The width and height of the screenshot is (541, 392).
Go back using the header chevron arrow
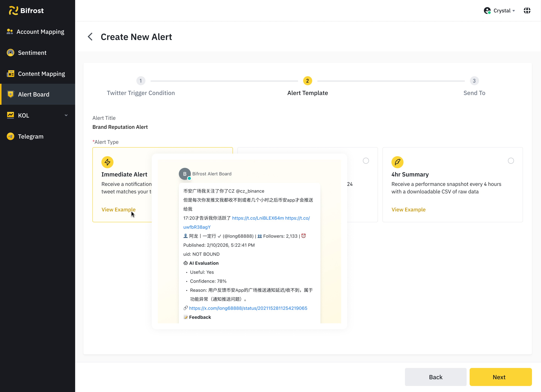click(x=90, y=37)
